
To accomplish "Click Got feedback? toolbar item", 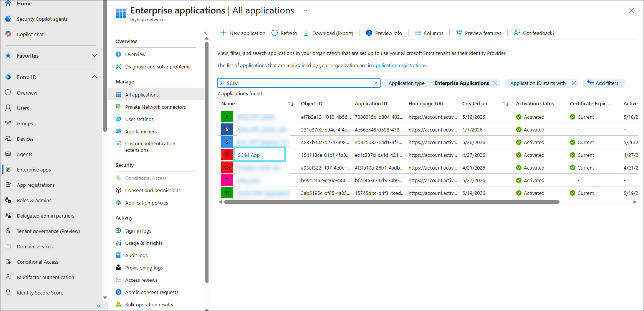I will (x=534, y=33).
